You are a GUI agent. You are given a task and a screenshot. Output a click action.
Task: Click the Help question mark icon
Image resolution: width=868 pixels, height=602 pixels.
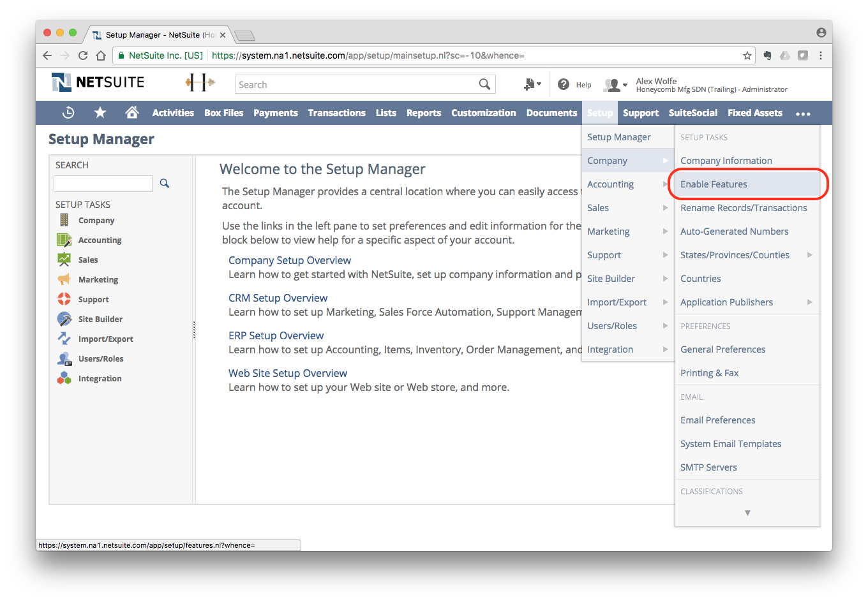(x=564, y=84)
